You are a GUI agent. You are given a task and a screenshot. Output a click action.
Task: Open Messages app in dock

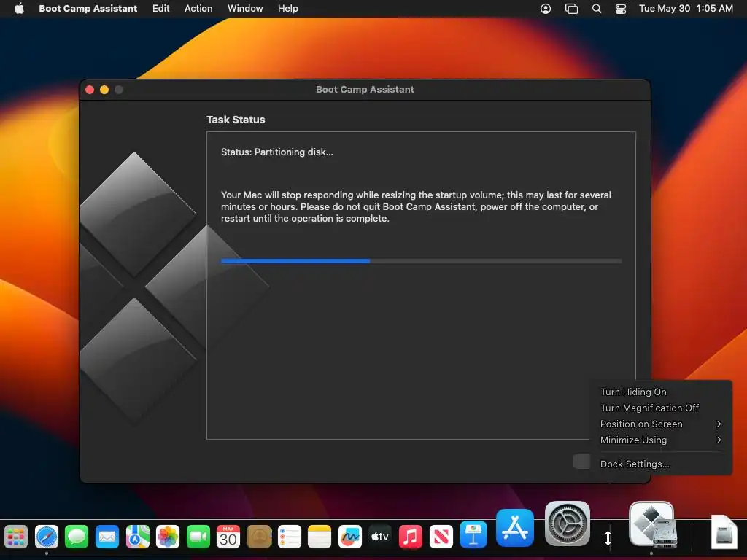pyautogui.click(x=77, y=537)
